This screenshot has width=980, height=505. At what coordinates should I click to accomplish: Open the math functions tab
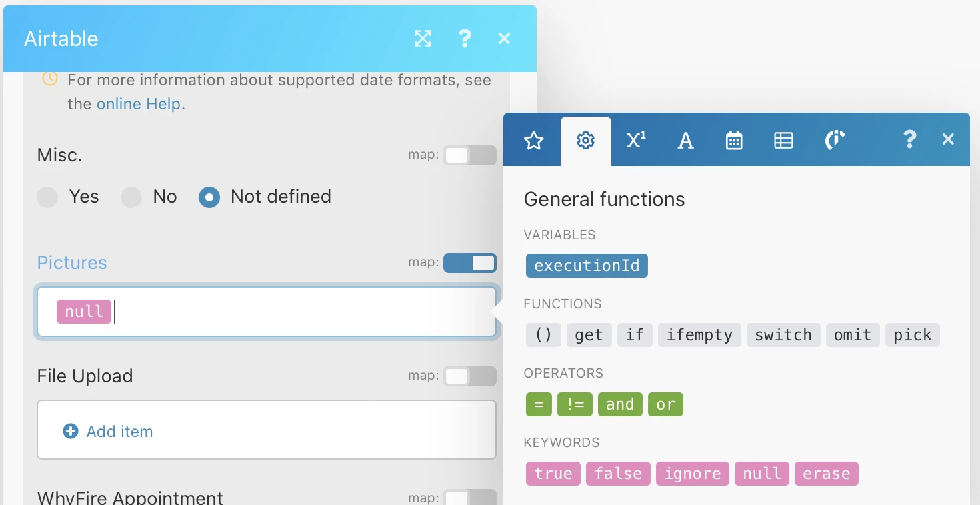[x=636, y=140]
